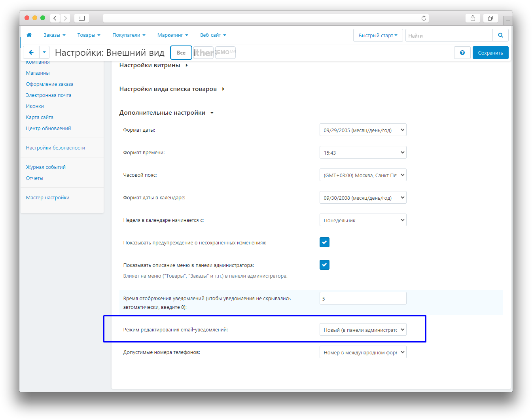Open the help question mark icon
The height and width of the screenshot is (420, 532).
[x=462, y=53]
